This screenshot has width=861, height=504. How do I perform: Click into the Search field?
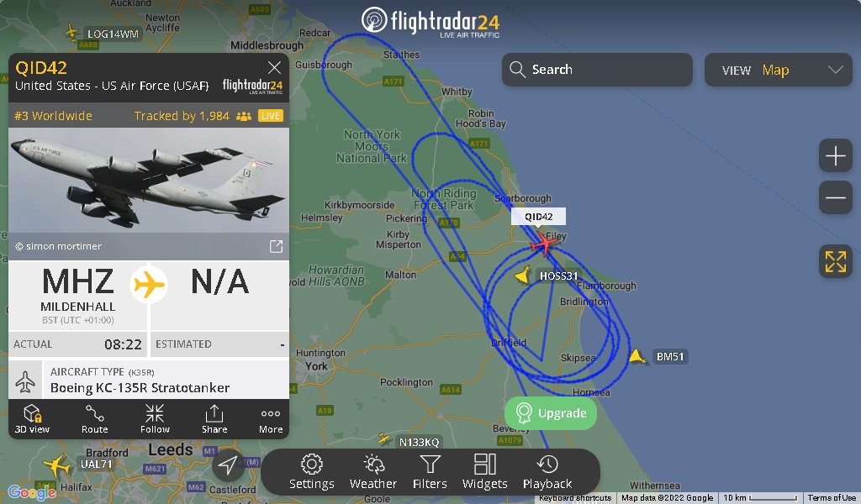point(597,70)
